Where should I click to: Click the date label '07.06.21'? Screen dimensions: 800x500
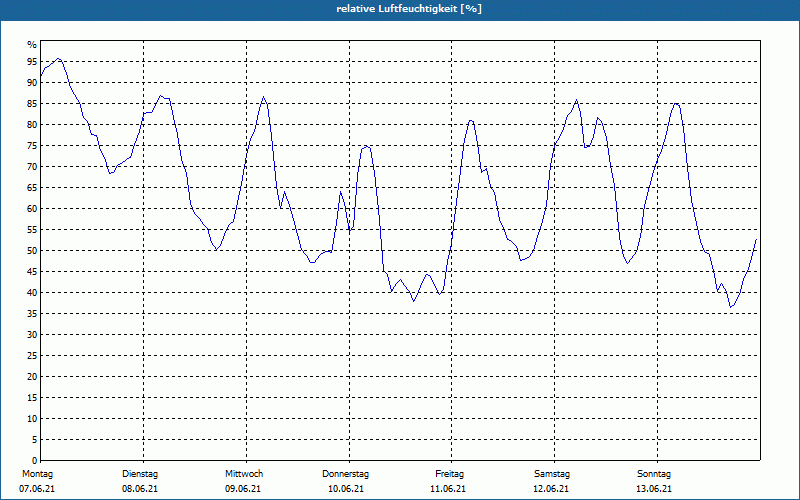click(37, 489)
